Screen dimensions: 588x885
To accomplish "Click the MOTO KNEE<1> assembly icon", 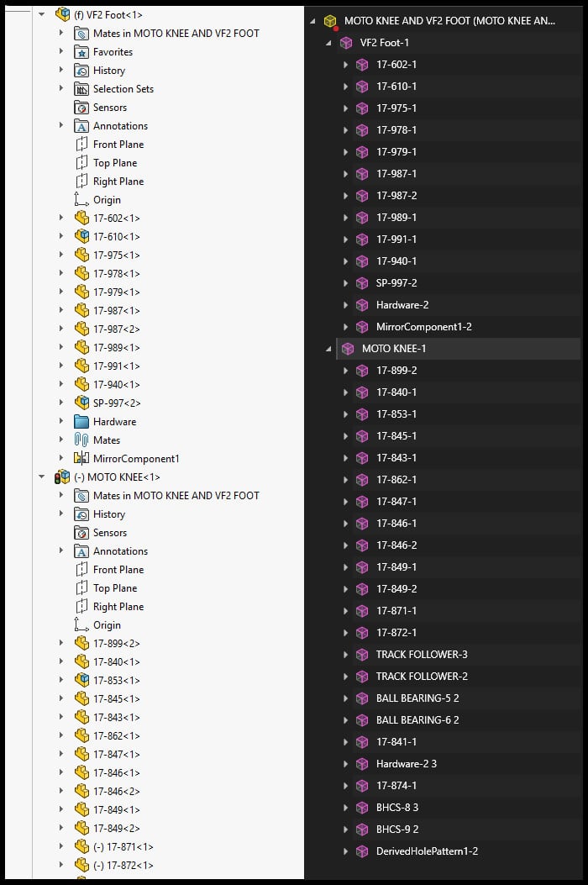I will (62, 477).
